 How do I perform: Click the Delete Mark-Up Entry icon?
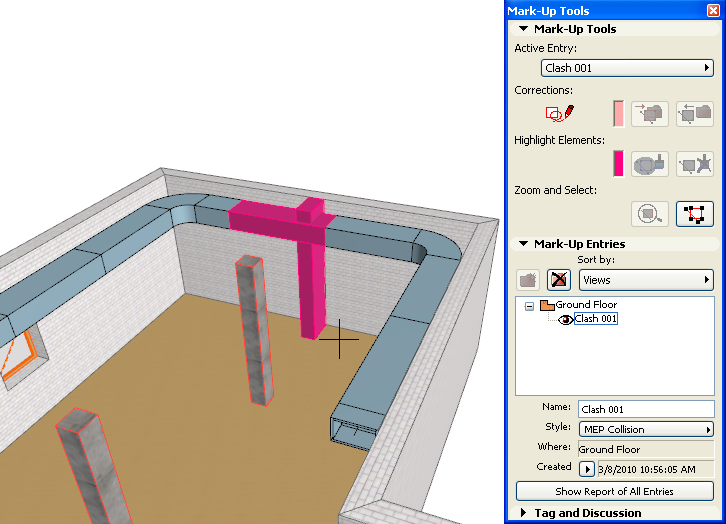tap(559, 280)
